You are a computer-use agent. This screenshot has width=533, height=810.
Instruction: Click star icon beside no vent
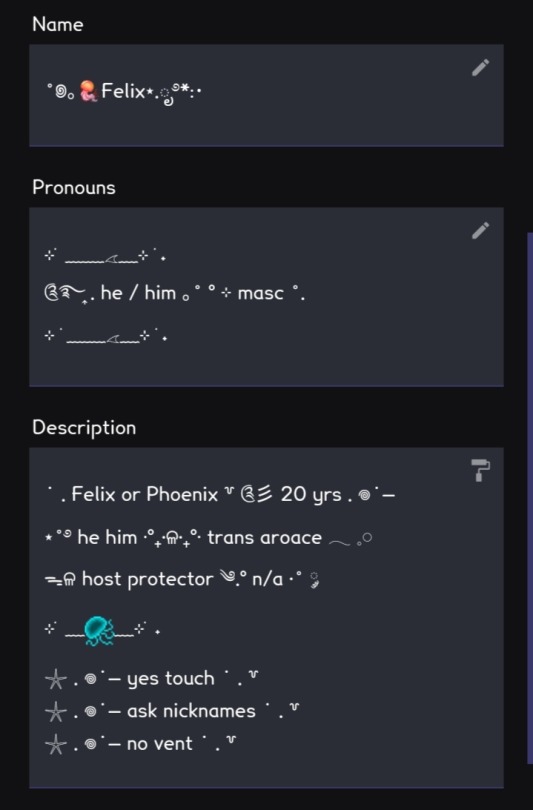click(56, 744)
